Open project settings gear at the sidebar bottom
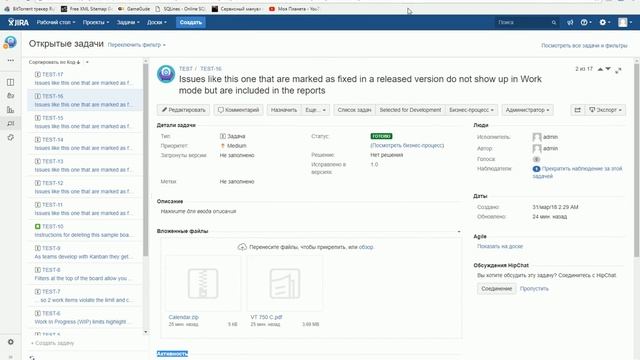640x360 pixels. (11, 342)
